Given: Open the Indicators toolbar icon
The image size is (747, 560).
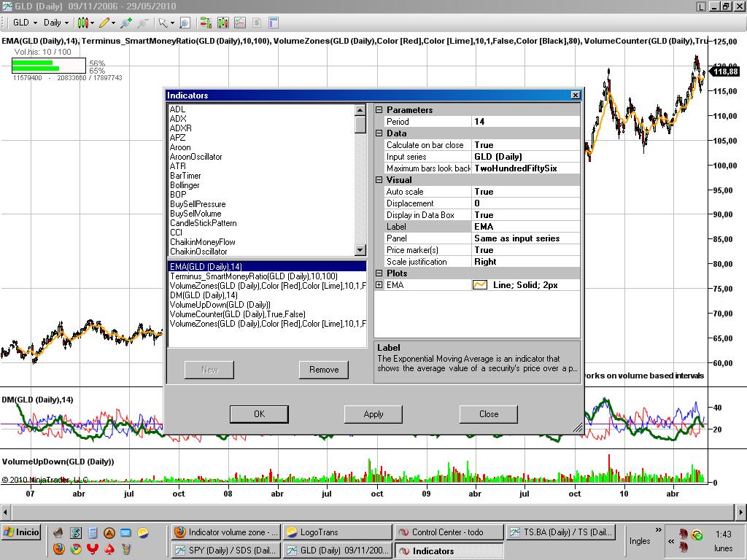Looking at the screenshot, I should pyautogui.click(x=239, y=23).
